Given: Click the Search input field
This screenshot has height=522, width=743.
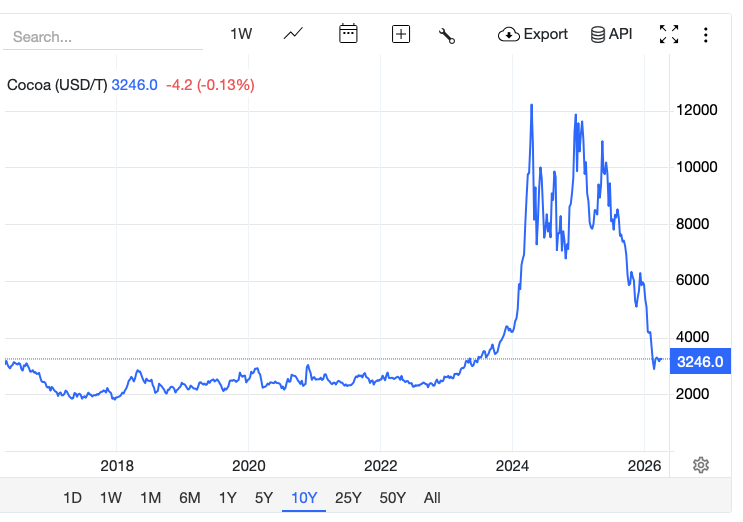Looking at the screenshot, I should [103, 36].
